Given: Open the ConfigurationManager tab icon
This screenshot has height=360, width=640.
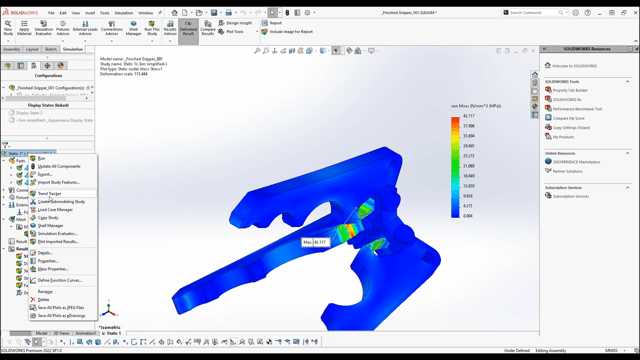Looking at the screenshot, I should coord(34,66).
